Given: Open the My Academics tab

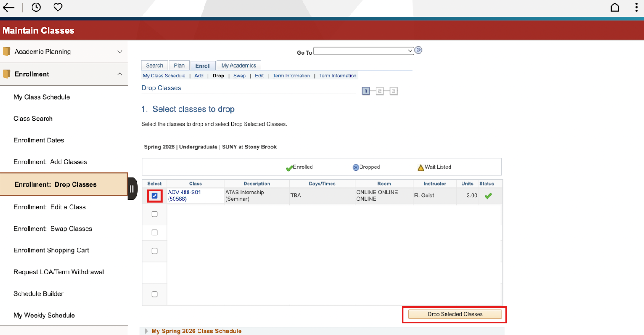Looking at the screenshot, I should pyautogui.click(x=239, y=65).
